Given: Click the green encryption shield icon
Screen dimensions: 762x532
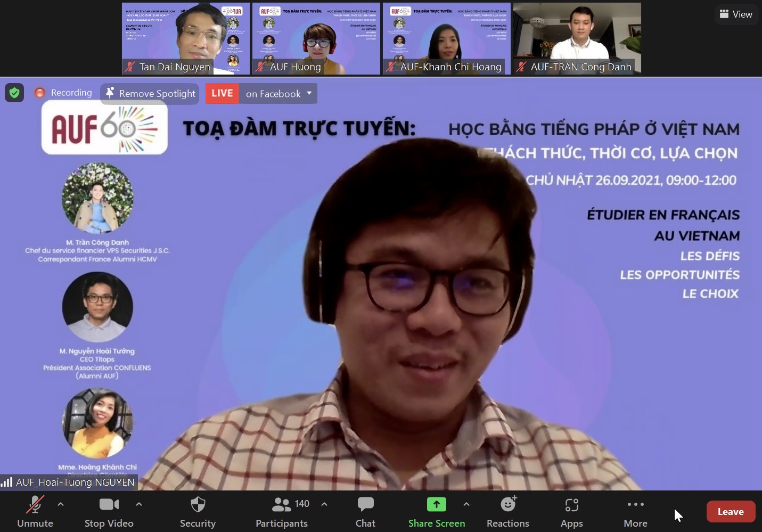Looking at the screenshot, I should (14, 93).
